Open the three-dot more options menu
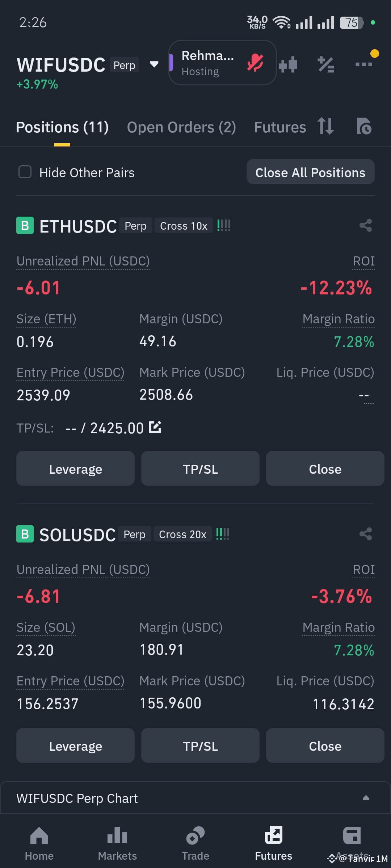391x868 pixels. [x=364, y=64]
